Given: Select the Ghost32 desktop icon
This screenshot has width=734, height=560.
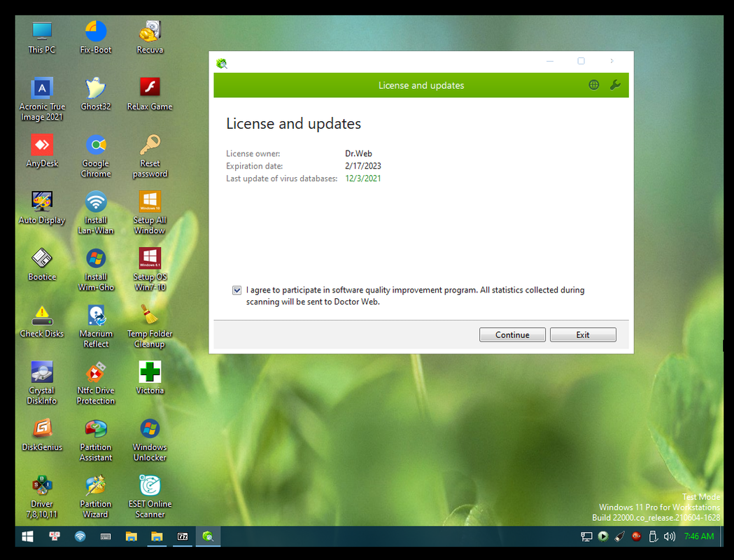Looking at the screenshot, I should click(96, 94).
